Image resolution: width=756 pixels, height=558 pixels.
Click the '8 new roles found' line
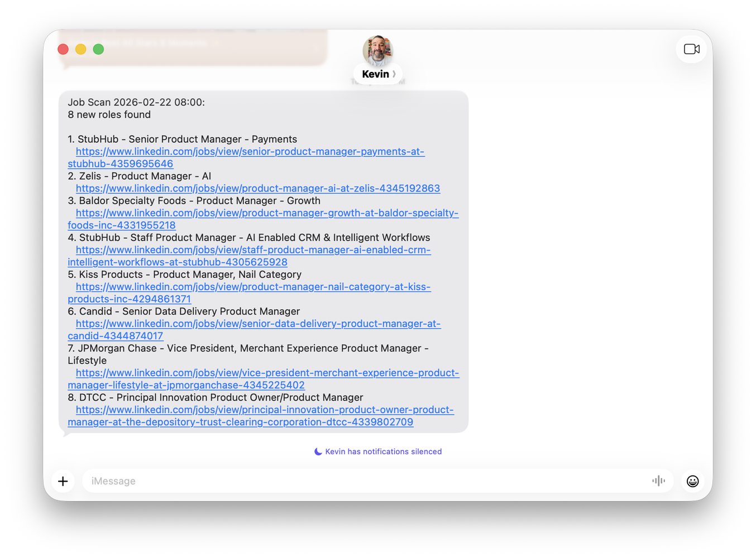pyautogui.click(x=109, y=114)
